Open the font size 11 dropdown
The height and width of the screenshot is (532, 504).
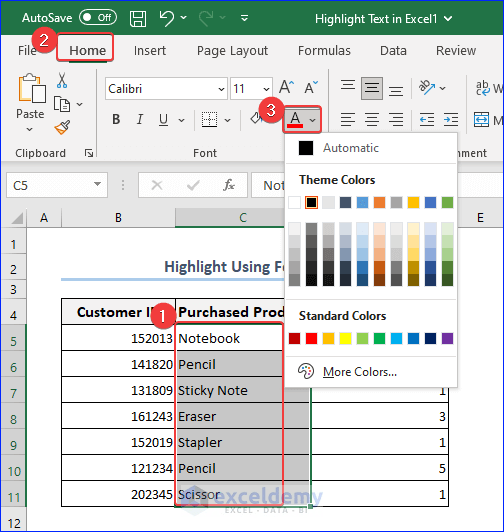tap(266, 89)
